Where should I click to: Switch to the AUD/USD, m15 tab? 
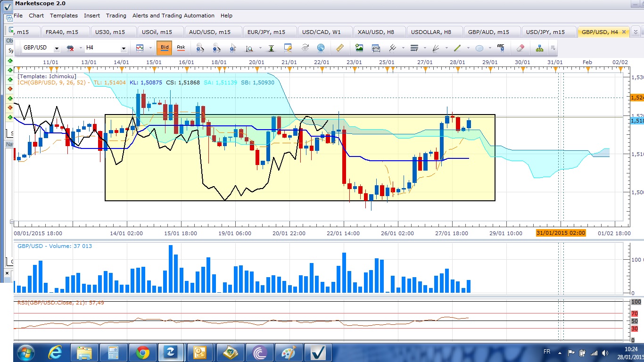pos(213,32)
